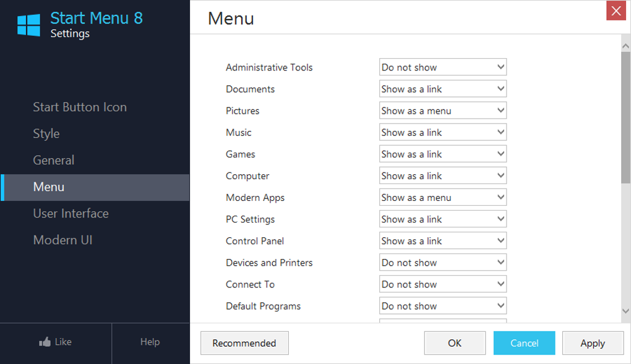
Task: Click the scrollbar down arrow
Action: 625,311
